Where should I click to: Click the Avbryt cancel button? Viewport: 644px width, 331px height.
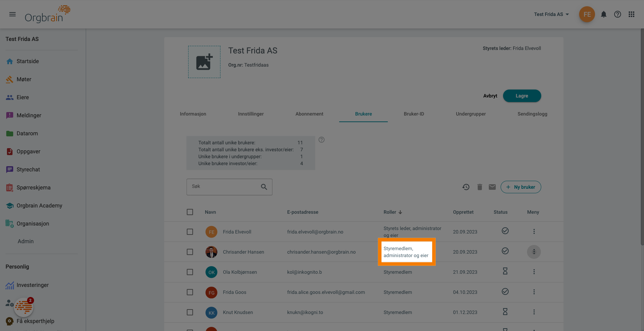[490, 96]
